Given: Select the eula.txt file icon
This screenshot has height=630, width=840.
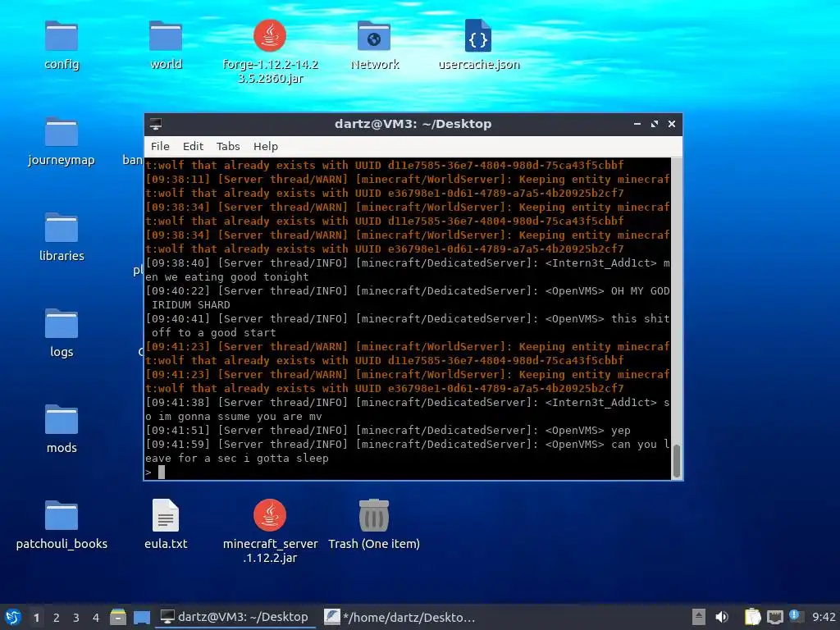Looking at the screenshot, I should coord(166,515).
